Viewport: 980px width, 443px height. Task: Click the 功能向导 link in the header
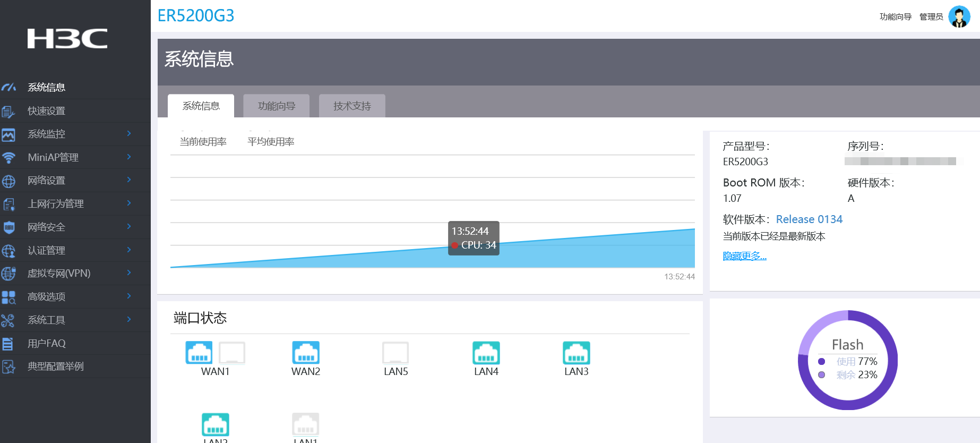pyautogui.click(x=896, y=17)
